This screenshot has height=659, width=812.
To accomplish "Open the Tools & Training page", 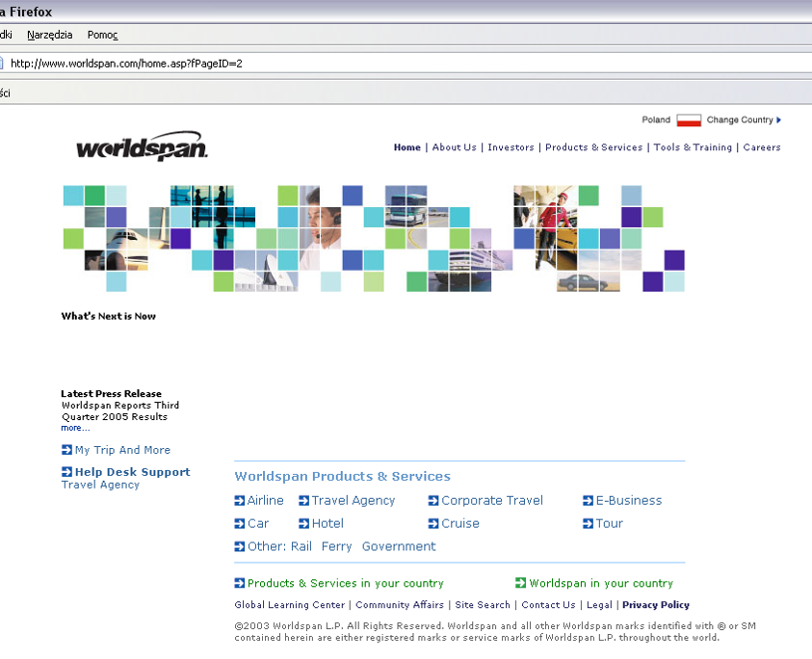I will pyautogui.click(x=693, y=147).
